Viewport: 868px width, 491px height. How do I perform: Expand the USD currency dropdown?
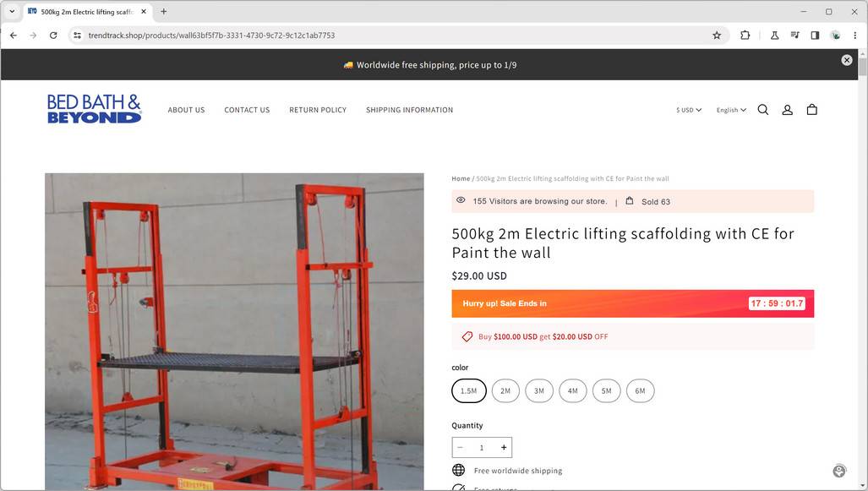click(x=689, y=110)
